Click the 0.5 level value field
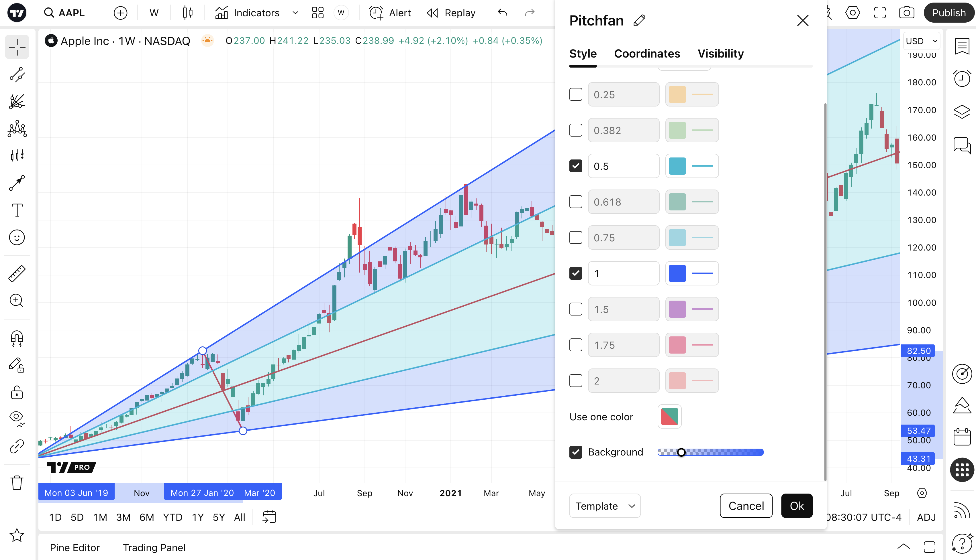 click(624, 166)
